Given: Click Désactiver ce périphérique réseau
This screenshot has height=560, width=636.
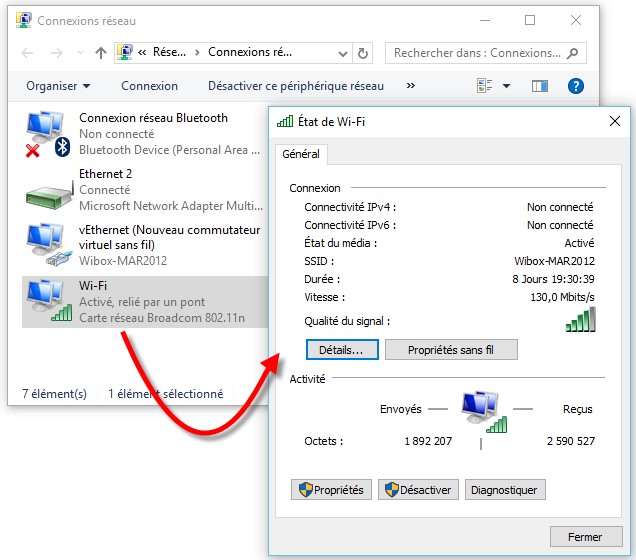Looking at the screenshot, I should click(x=295, y=86).
